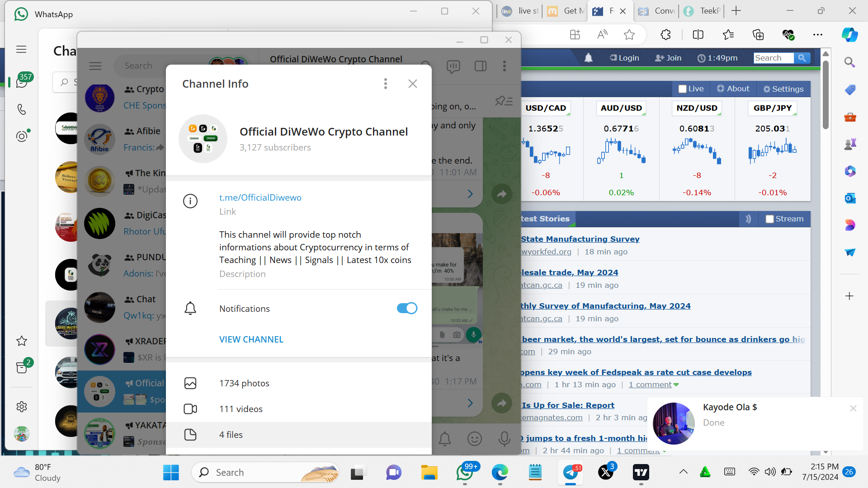This screenshot has height=488, width=868.
Task: Check the Live checkbox
Action: click(683, 89)
